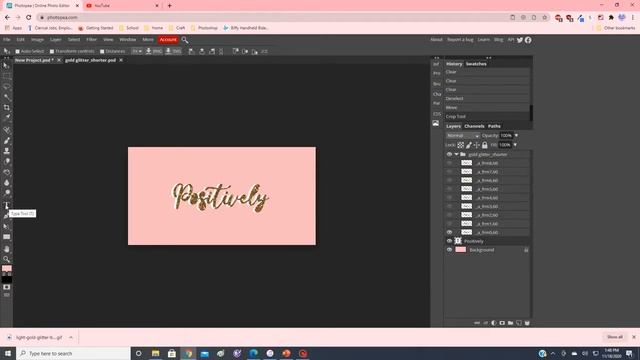
Task: Select the Brush tool
Action: [6, 141]
